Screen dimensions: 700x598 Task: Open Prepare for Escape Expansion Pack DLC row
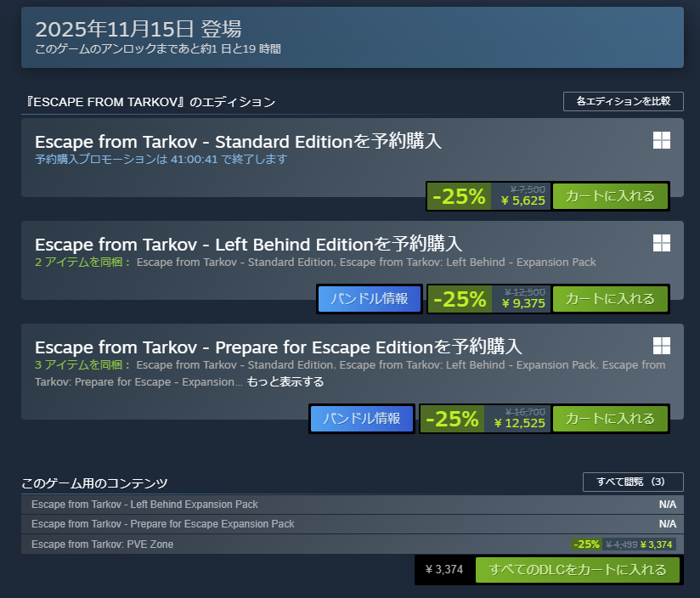click(163, 524)
